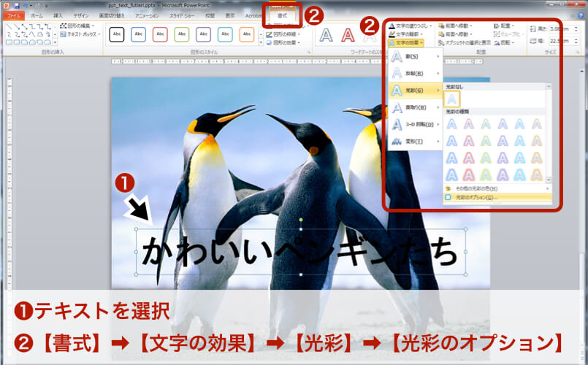Switch to the スライド ショー tab
This screenshot has height=365, width=588.
coord(182,16)
